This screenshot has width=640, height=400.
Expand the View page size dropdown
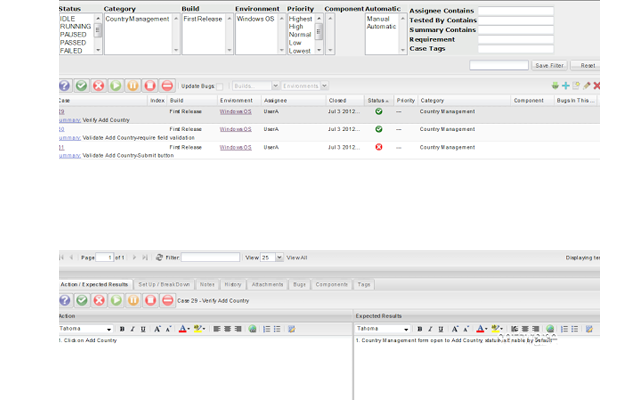pyautogui.click(x=278, y=258)
